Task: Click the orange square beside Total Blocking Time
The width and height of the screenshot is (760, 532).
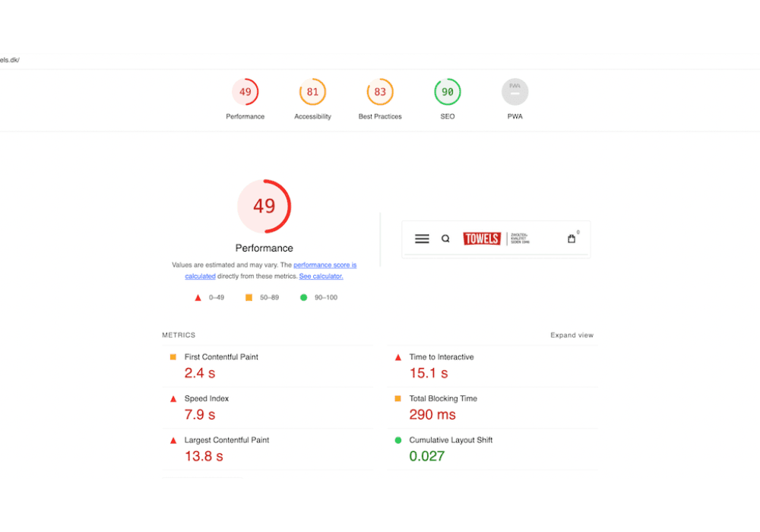Action: (397, 398)
